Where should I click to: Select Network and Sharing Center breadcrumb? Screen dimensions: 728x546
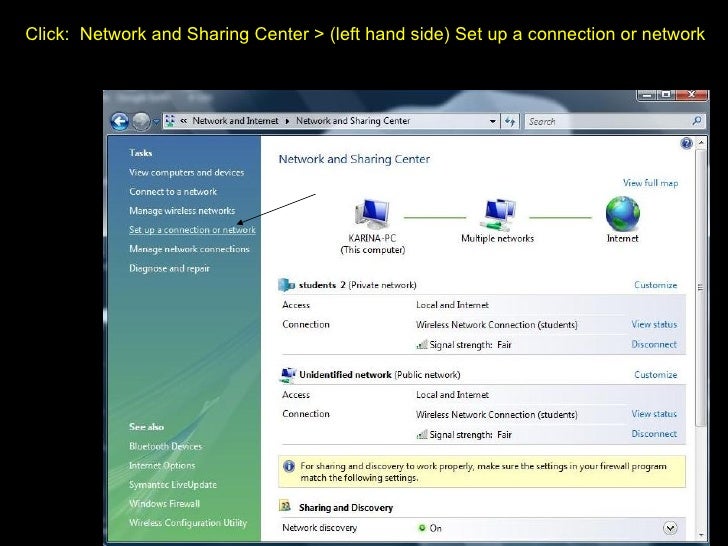point(353,121)
